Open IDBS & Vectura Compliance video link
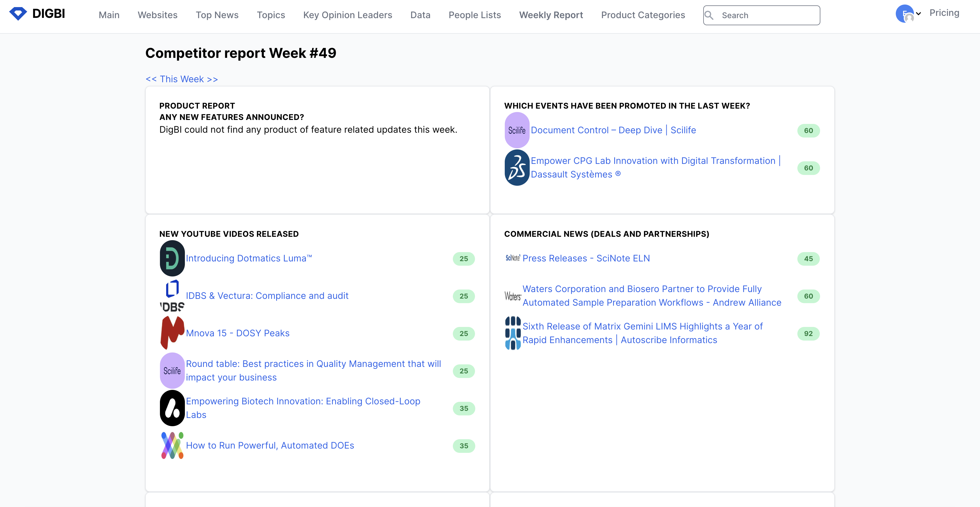 pyautogui.click(x=267, y=295)
